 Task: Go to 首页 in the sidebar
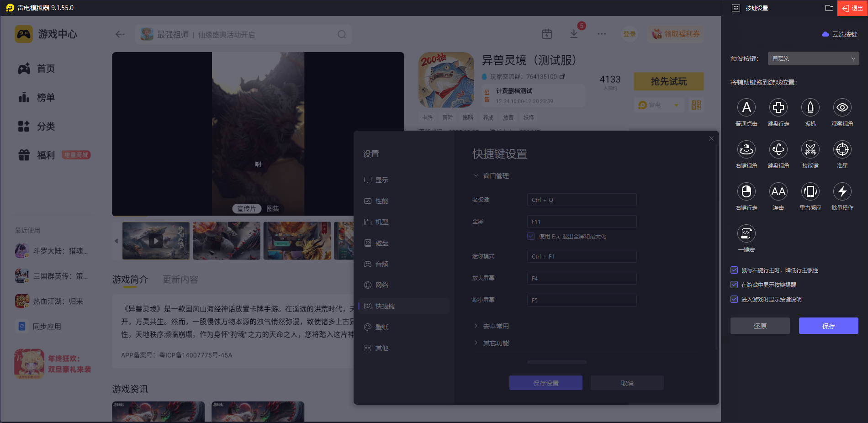point(37,69)
